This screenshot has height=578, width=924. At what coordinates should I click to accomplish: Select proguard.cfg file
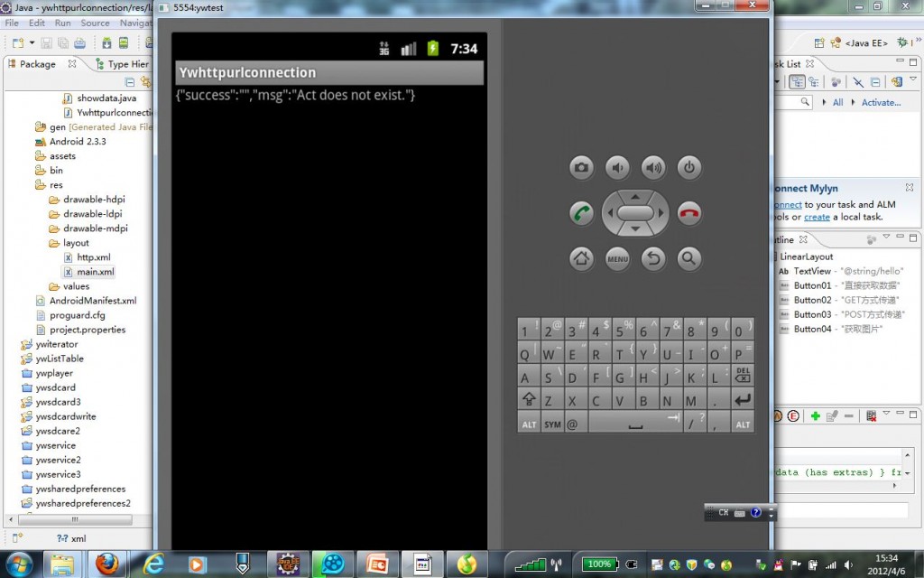click(x=70, y=315)
